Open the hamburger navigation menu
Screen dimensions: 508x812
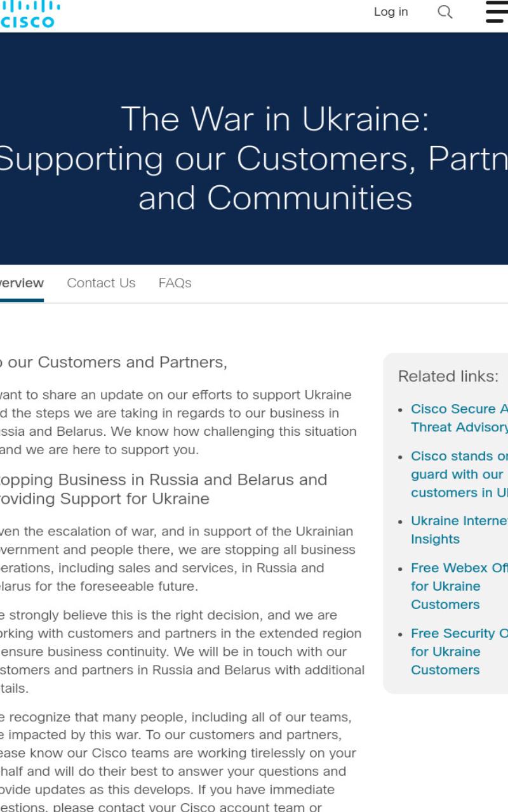497,12
